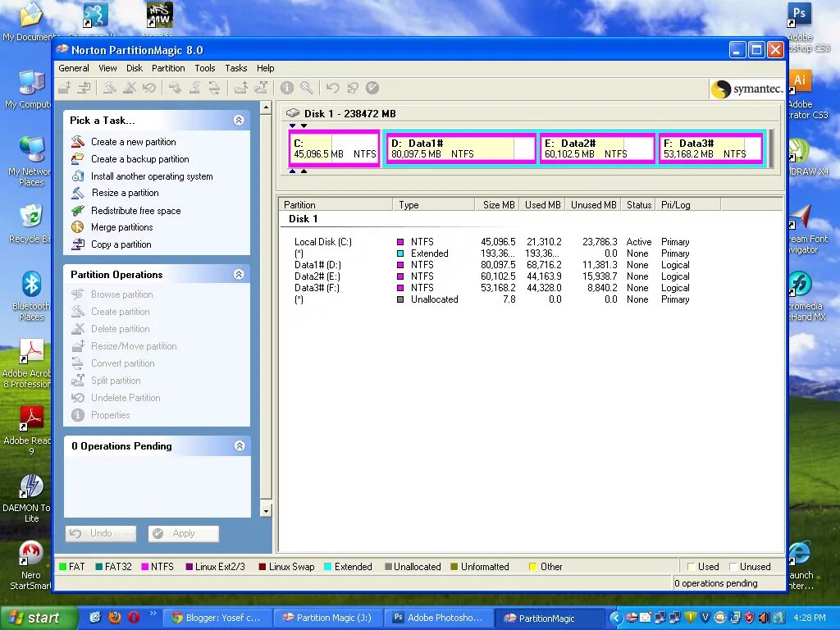Select Data1# (D:) row in partition list
840x630 pixels.
[491, 265]
